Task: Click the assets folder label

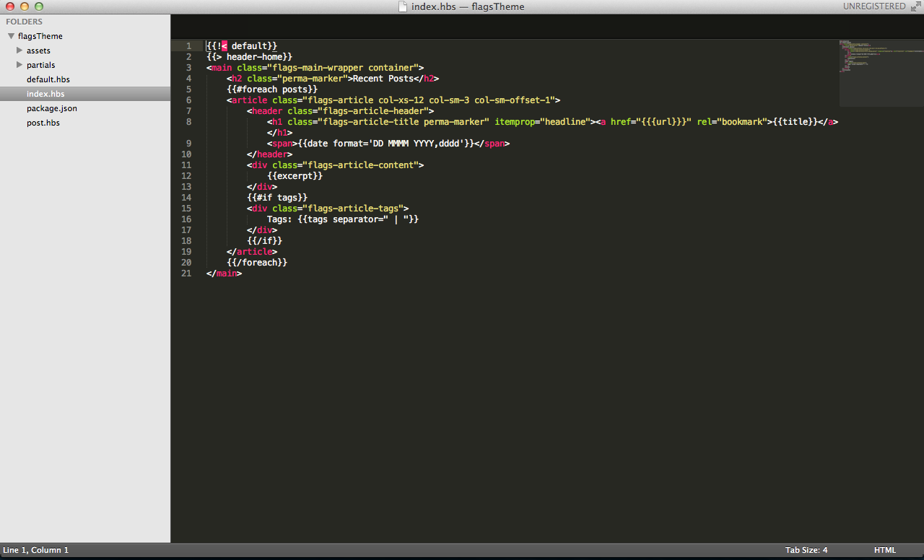Action: pos(38,51)
